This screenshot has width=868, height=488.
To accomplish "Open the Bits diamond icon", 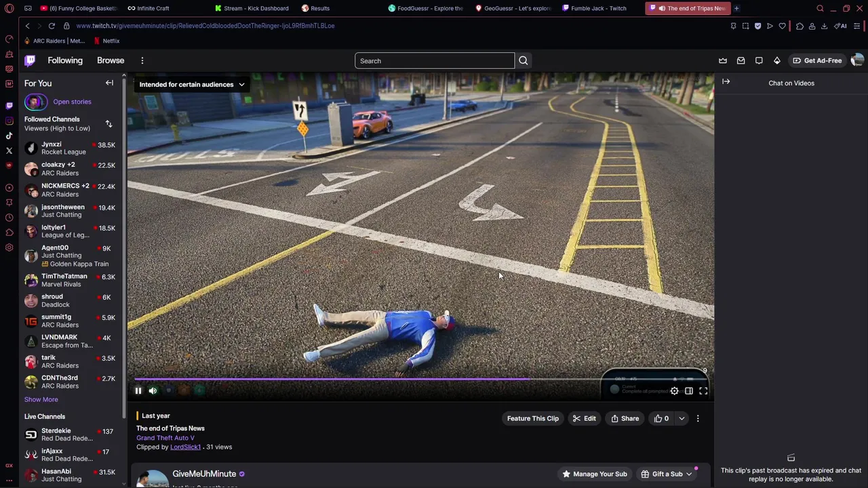I will tap(777, 60).
